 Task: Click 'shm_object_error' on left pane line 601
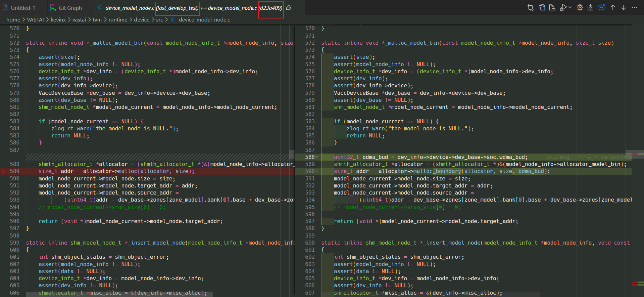[x=140, y=257]
